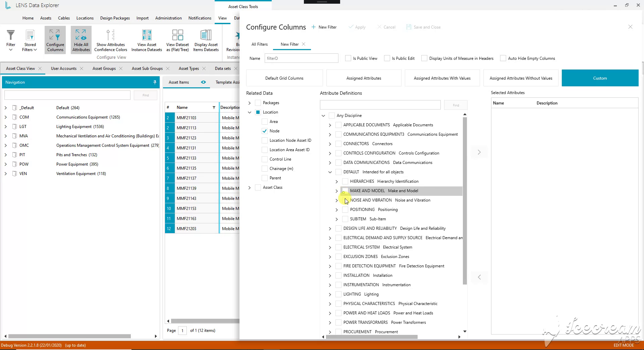Pin the Navigation panel
The height and width of the screenshot is (350, 644).
(x=155, y=82)
